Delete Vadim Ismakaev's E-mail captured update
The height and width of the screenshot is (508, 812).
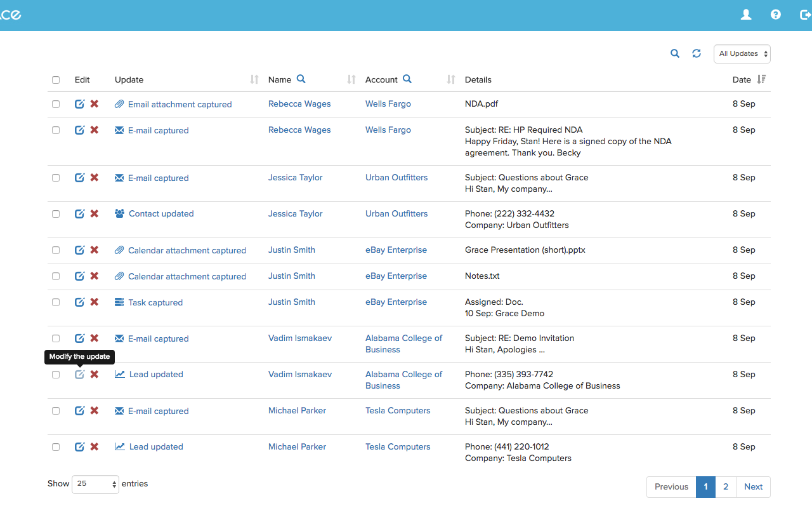(x=95, y=338)
